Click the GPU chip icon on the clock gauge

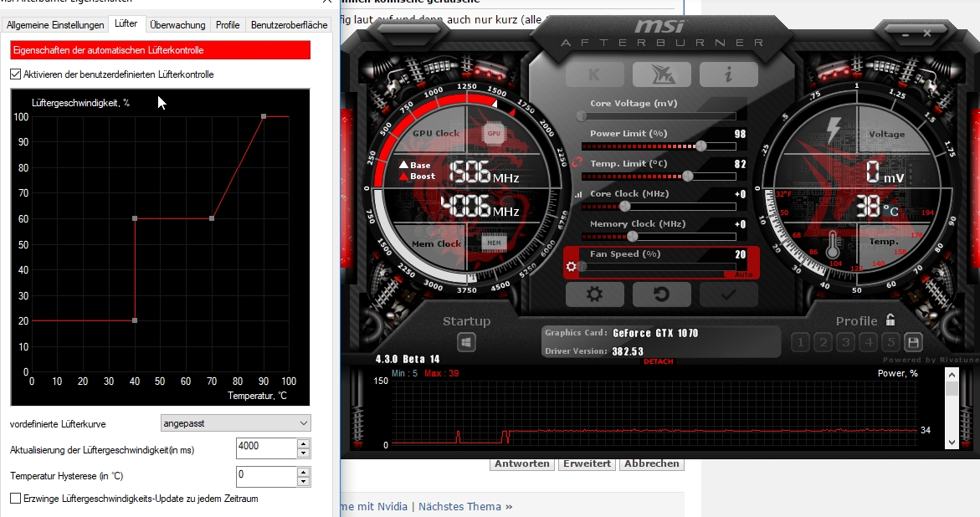494,133
